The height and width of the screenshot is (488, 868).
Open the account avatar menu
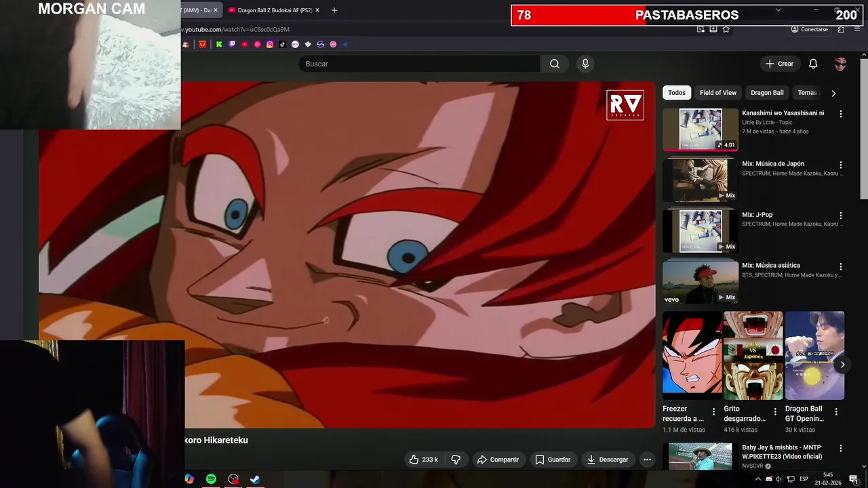click(x=840, y=64)
